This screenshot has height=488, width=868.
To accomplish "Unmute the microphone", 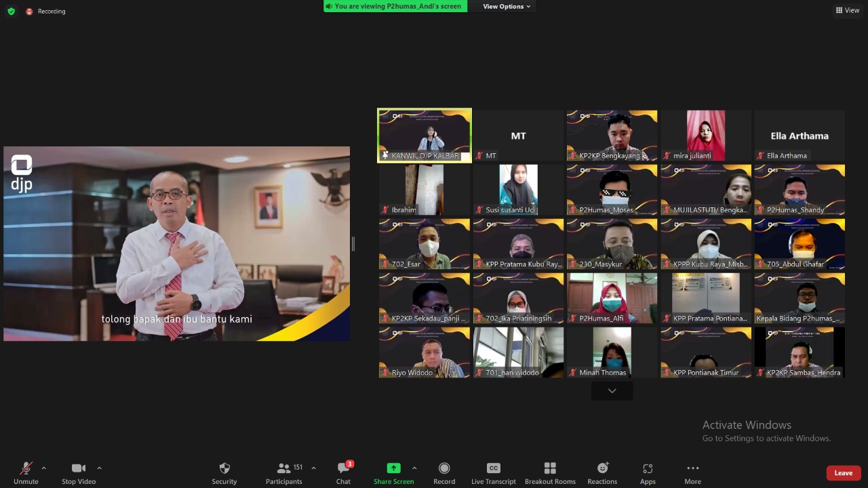I will 26,472.
